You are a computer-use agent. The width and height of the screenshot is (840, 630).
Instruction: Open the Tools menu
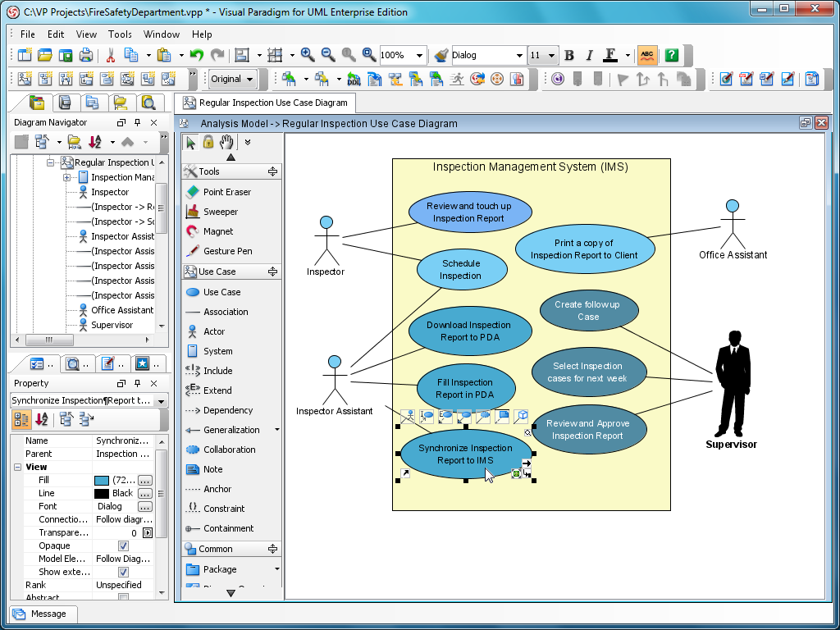[x=120, y=34]
